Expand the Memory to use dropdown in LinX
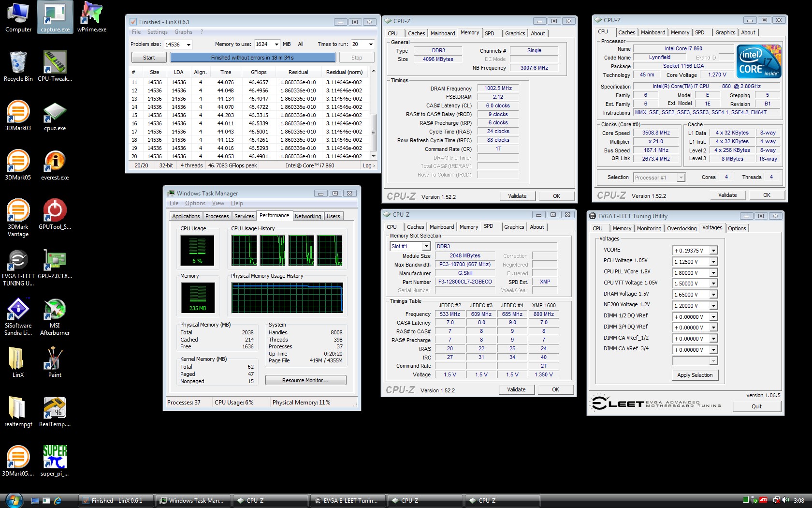The width and height of the screenshot is (812, 508). (276, 45)
